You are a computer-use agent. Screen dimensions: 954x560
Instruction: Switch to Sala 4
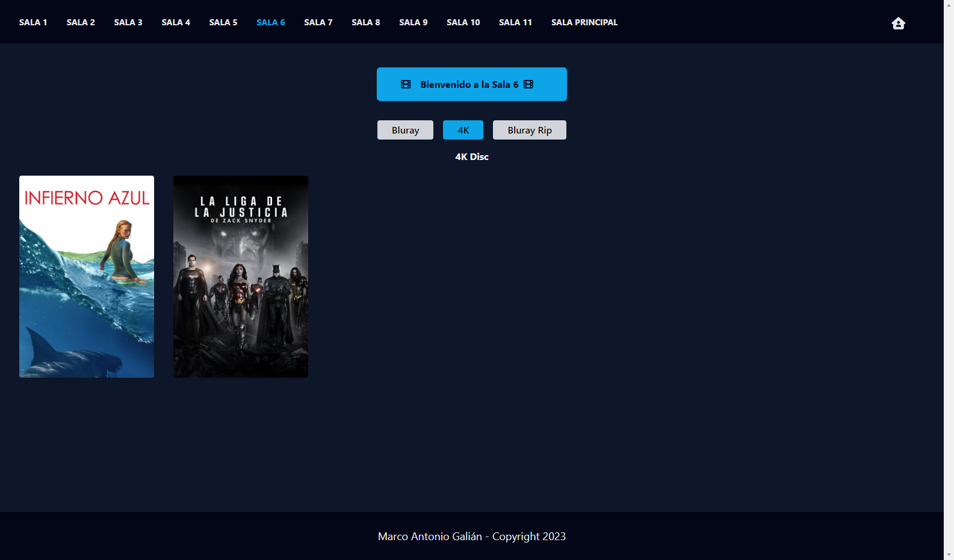(x=176, y=22)
